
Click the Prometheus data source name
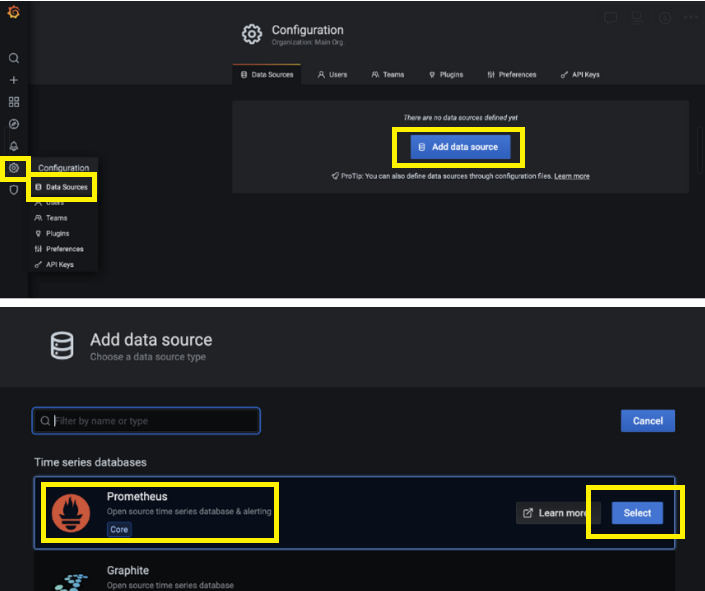pos(137,497)
